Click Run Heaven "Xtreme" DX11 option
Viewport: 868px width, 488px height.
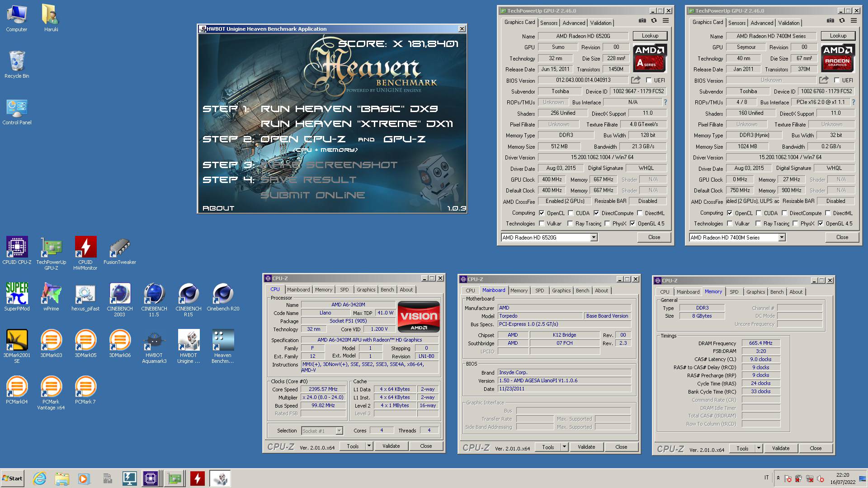(x=357, y=124)
